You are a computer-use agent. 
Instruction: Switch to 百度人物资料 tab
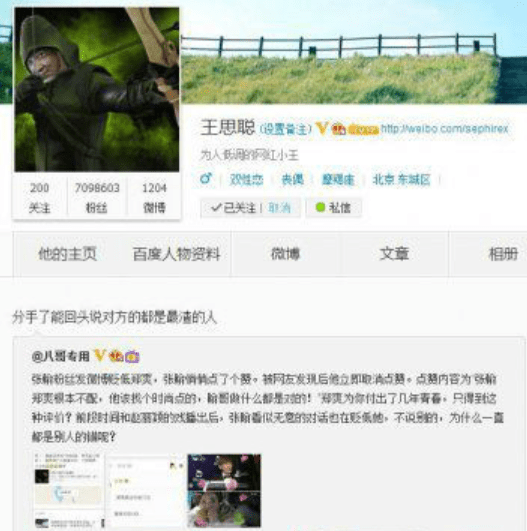tap(176, 254)
